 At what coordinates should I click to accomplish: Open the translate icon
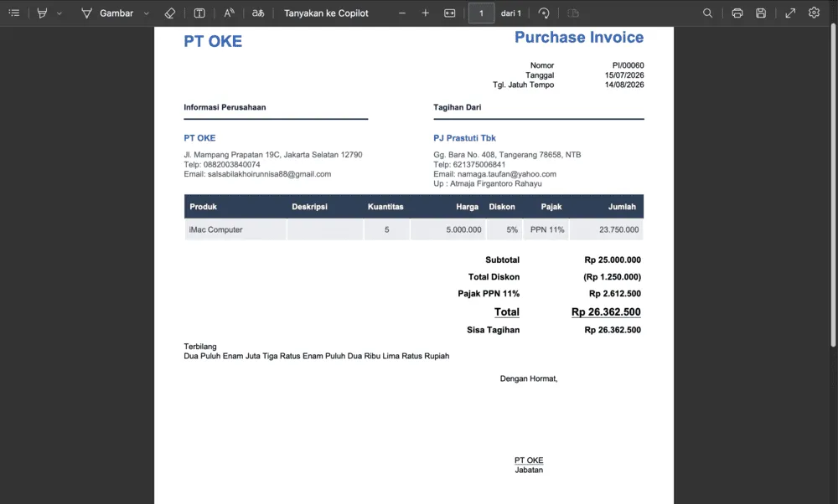(x=258, y=13)
